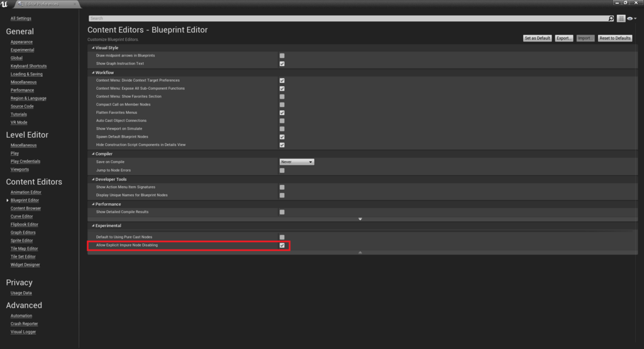Image resolution: width=644 pixels, height=349 pixels.
Task: Open Appearance settings
Action: 22,42
